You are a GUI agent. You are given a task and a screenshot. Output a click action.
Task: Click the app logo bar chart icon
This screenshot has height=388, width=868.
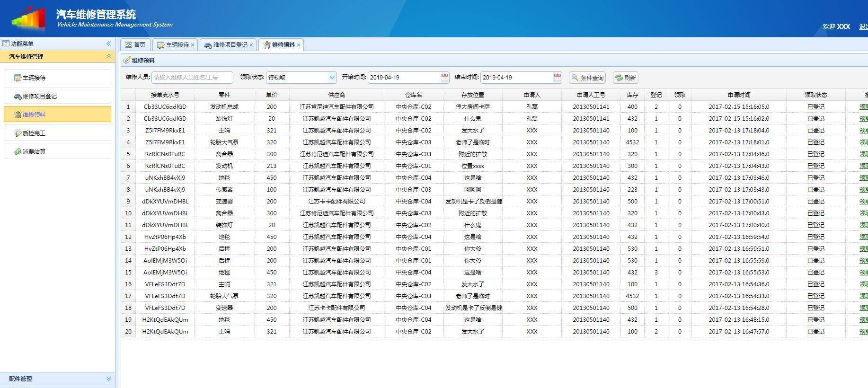coord(29,19)
